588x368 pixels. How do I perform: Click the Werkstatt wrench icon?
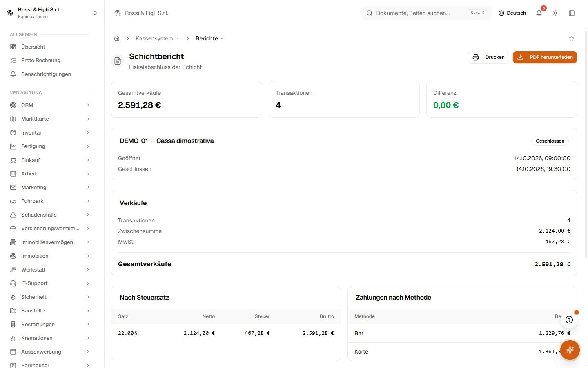[x=13, y=269]
